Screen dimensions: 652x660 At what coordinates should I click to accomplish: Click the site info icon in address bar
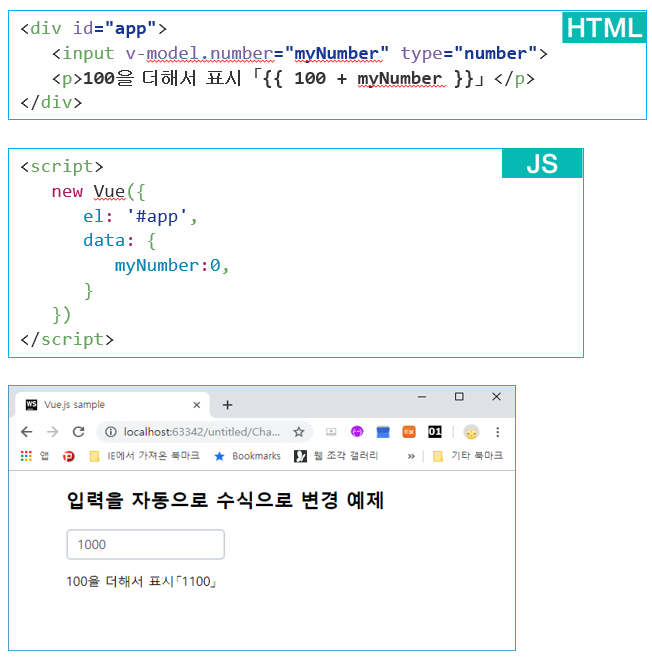111,432
